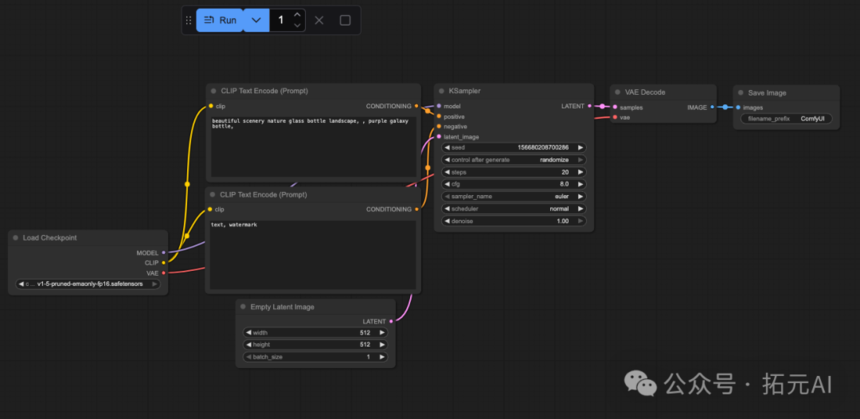
Task: Grab the toolbar drag handle dots
Action: pos(189,20)
